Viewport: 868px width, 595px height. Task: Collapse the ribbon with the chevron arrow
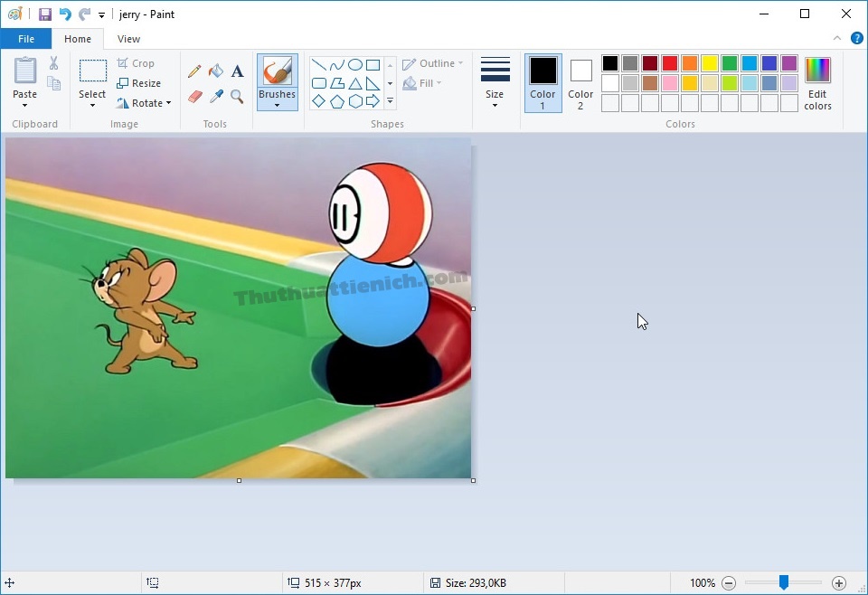coord(837,38)
